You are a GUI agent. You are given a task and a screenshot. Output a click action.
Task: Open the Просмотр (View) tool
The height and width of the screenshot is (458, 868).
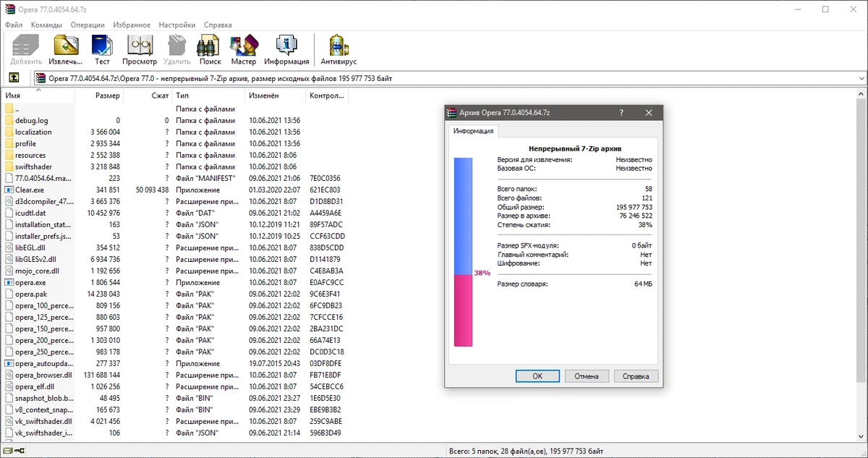pos(140,46)
